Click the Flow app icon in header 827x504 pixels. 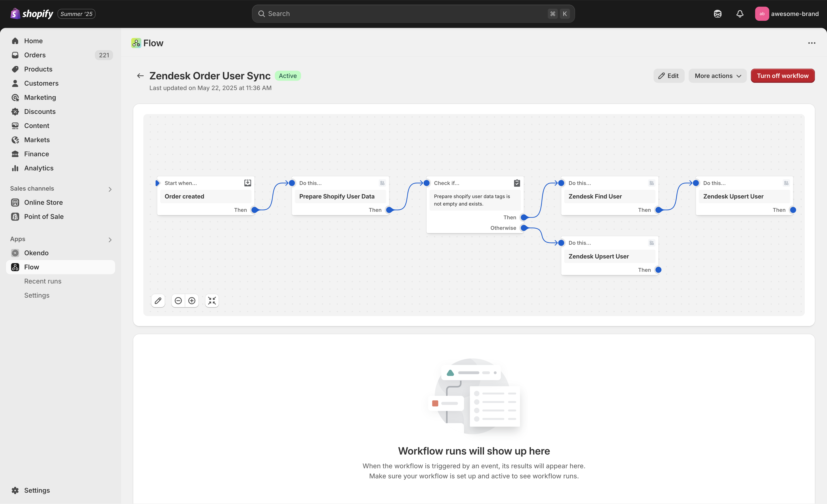136,43
